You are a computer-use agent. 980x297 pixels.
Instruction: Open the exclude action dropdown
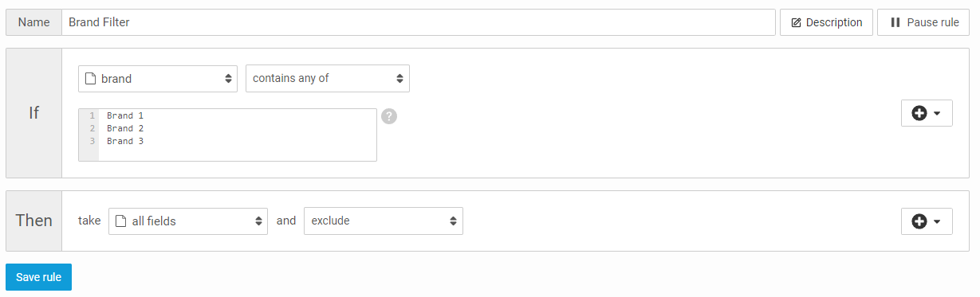(384, 221)
